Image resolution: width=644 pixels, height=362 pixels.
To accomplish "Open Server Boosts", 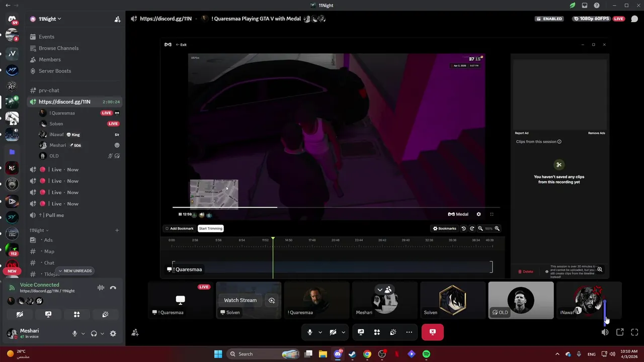I will (x=75, y=71).
